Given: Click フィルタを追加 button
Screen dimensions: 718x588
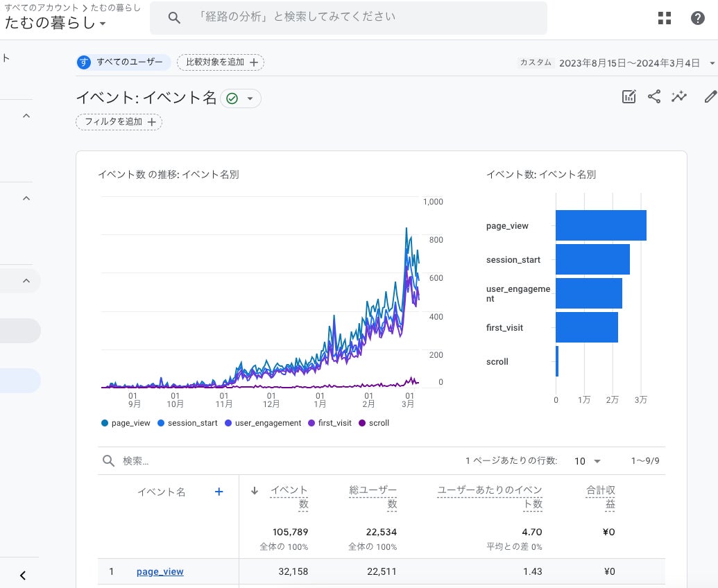Looking at the screenshot, I should pos(119,122).
